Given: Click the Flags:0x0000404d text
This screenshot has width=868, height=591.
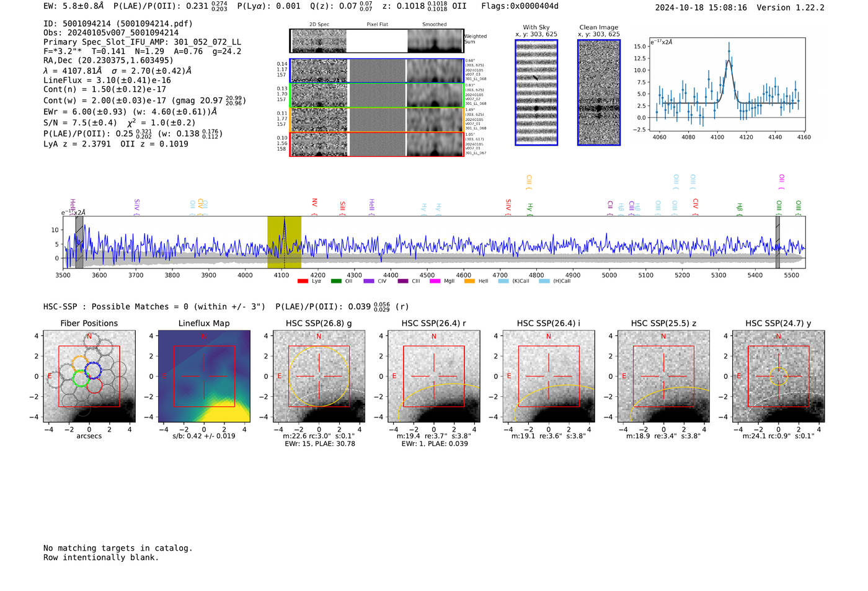Looking at the screenshot, I should coord(520,6).
